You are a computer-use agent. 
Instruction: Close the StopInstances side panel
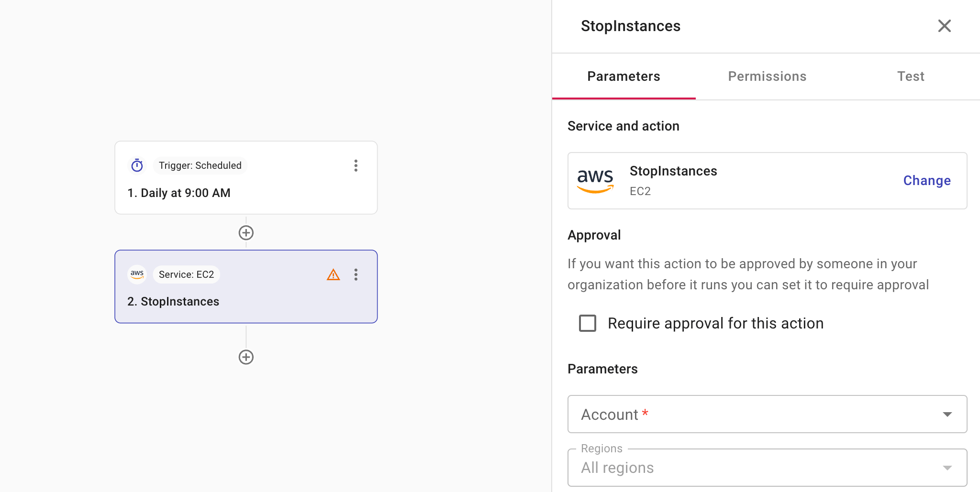pyautogui.click(x=944, y=26)
